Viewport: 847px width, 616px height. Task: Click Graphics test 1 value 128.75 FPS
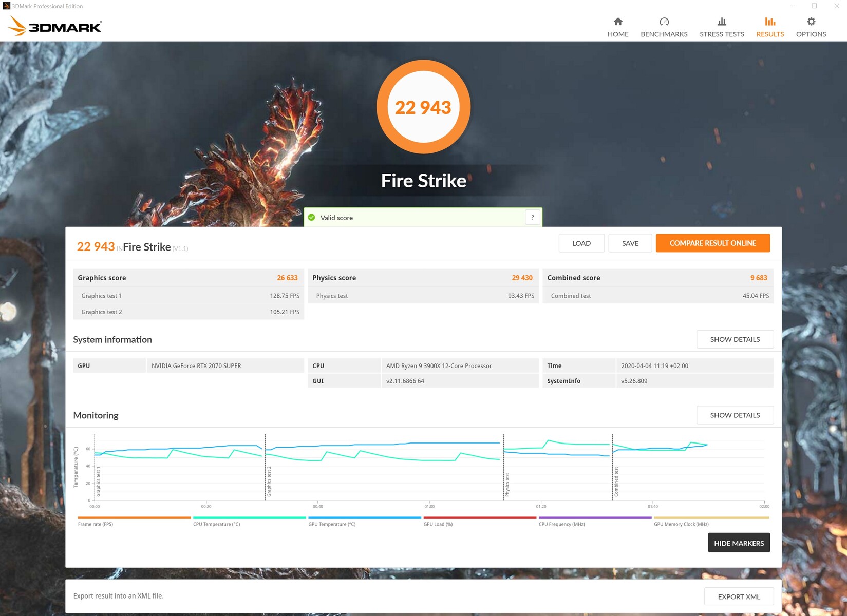(x=285, y=296)
